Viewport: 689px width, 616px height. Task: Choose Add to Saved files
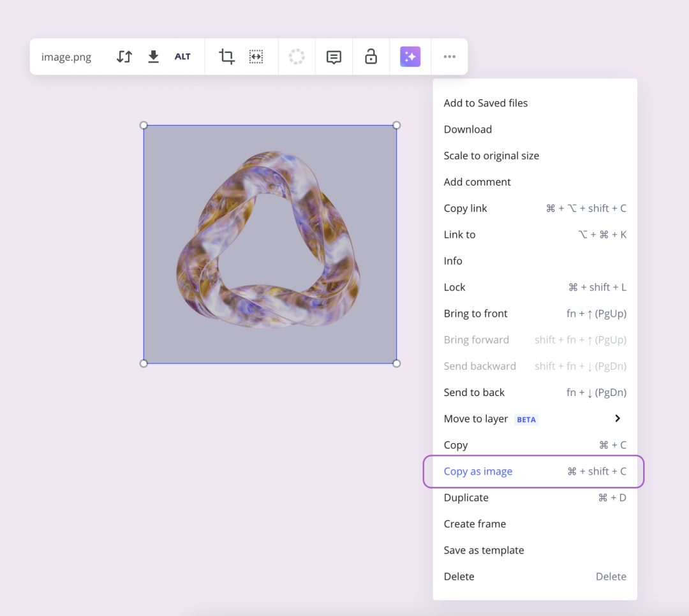[x=535, y=103]
